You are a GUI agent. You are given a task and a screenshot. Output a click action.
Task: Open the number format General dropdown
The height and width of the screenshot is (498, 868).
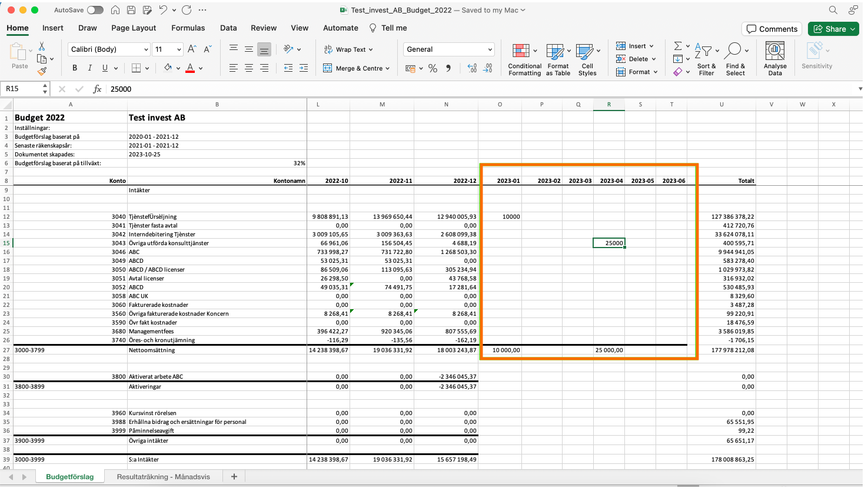tap(448, 49)
